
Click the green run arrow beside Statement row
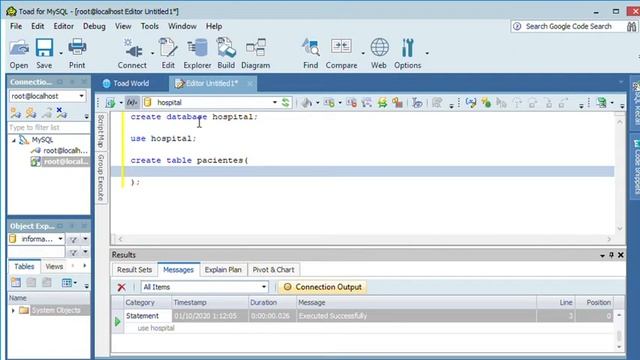point(118,322)
